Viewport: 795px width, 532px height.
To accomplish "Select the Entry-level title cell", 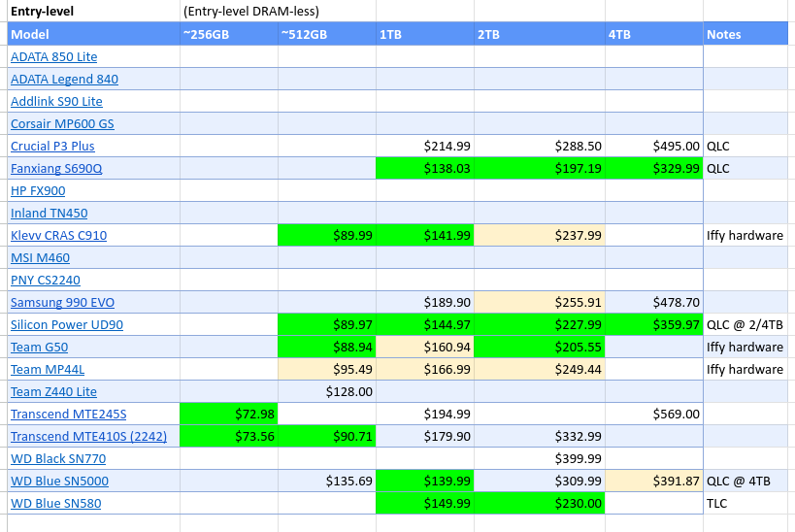I will [94, 11].
